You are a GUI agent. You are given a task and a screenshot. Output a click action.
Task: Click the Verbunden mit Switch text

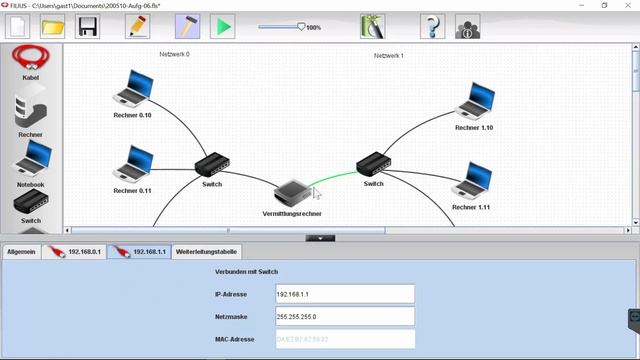(247, 271)
